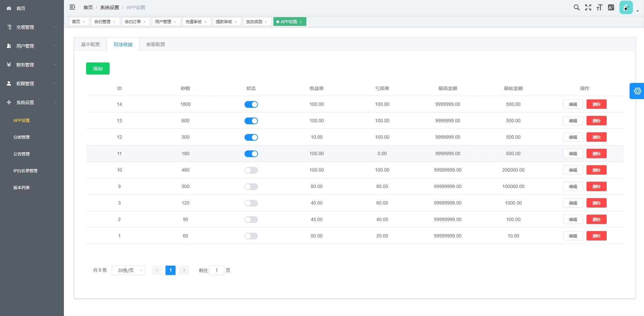Click the green 添加 button
644x316 pixels.
coord(98,68)
